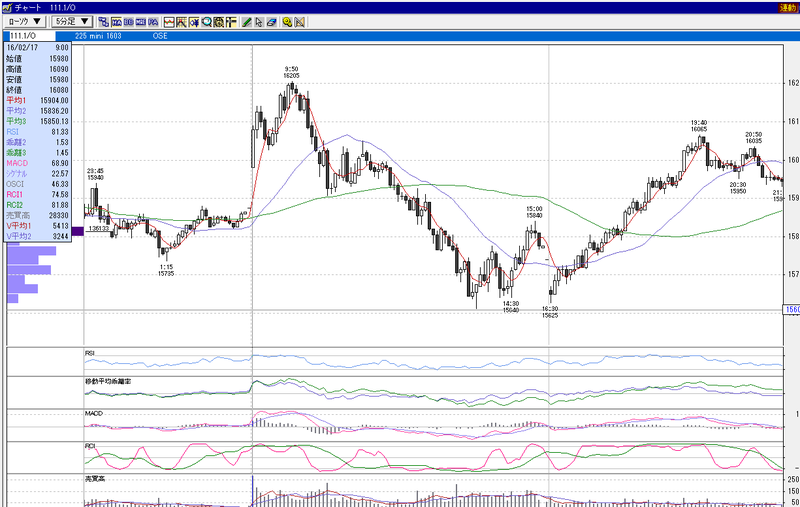Select the magnifying glass zoom tool
The image size is (800, 507).
click(x=207, y=22)
